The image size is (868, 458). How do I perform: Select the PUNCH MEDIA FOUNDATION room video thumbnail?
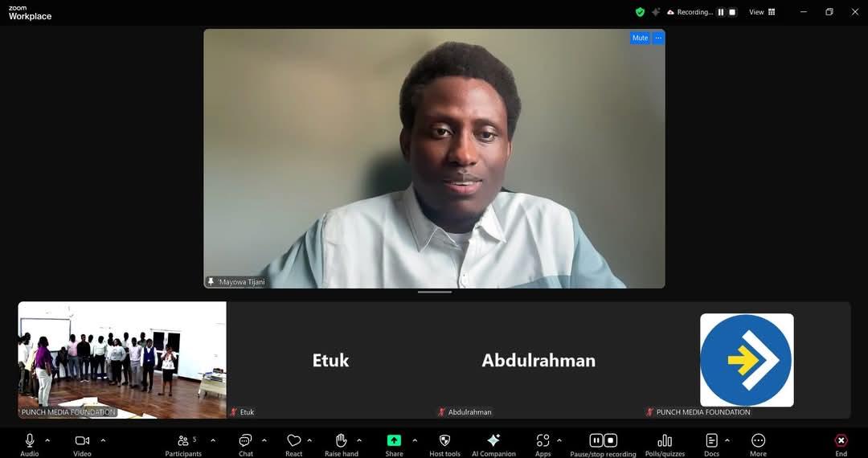[x=122, y=359]
